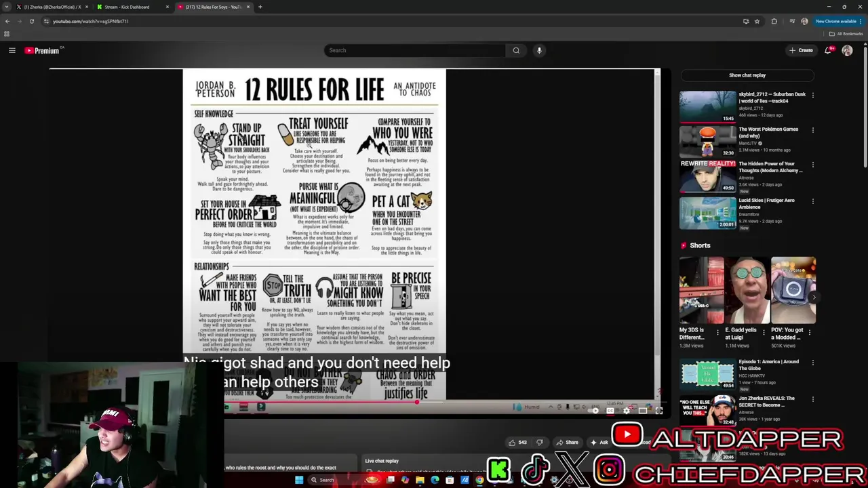
Task: Open the Chrome profile avatar
Action: (x=804, y=21)
